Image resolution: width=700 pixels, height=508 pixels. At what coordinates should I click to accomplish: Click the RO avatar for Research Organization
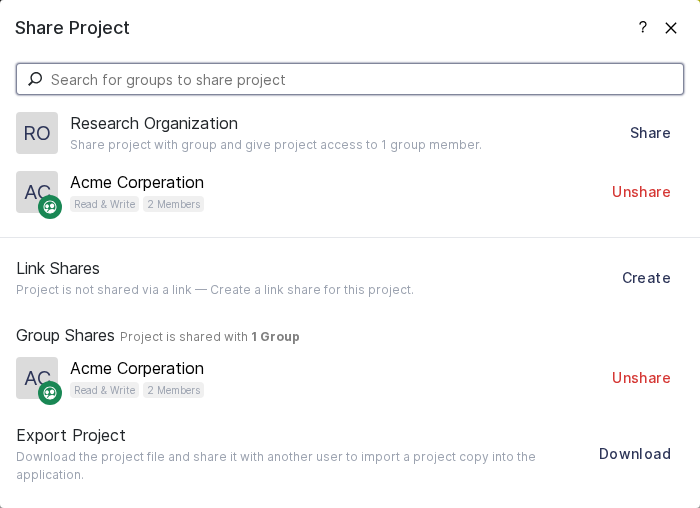(x=37, y=133)
